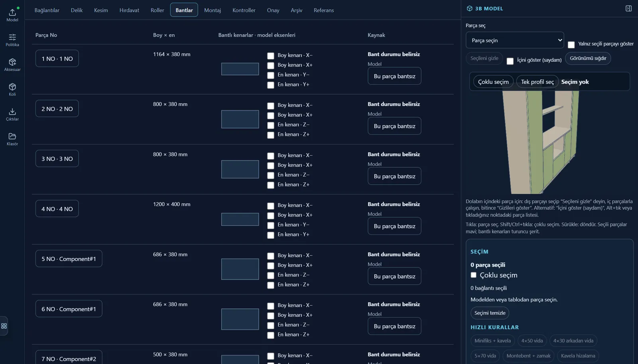Open the Parça seçin dropdown
The image size is (638, 364).
515,40
